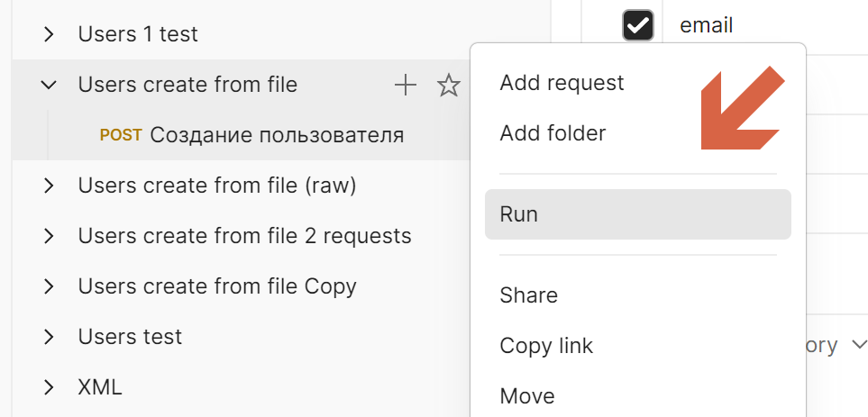
Task: Expand Users create from file (raw)
Action: (49, 186)
